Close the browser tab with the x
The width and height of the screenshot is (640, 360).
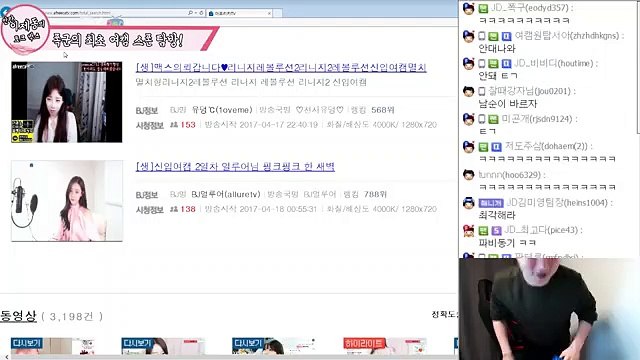(269, 13)
